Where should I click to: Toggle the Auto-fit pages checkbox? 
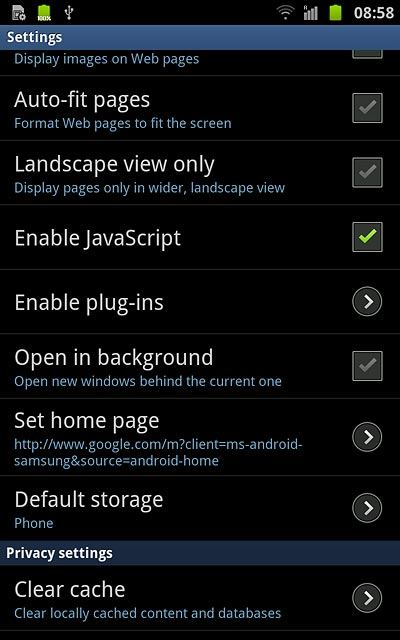367,108
